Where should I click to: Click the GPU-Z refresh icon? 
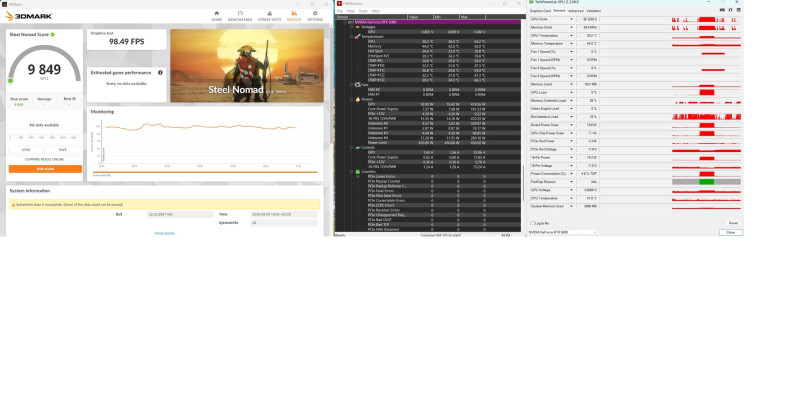point(730,10)
